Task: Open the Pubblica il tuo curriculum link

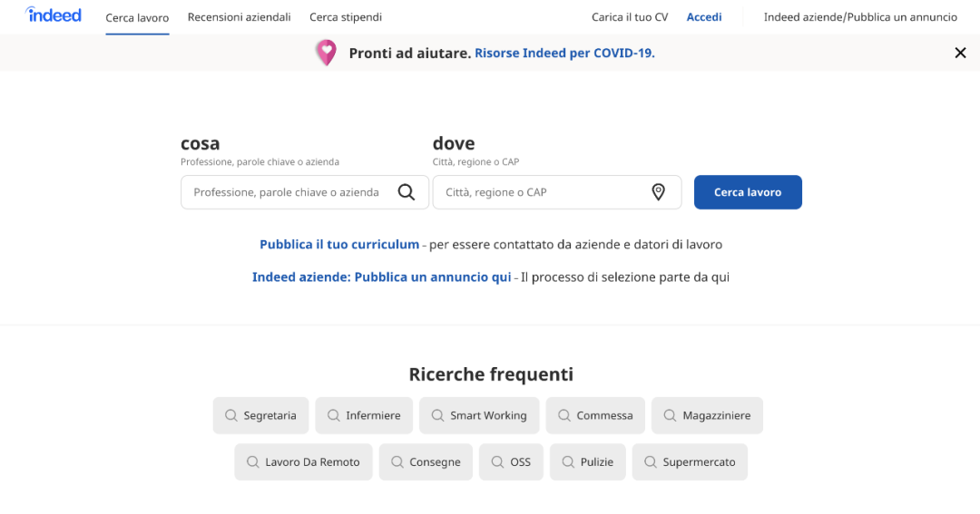Action: (339, 244)
